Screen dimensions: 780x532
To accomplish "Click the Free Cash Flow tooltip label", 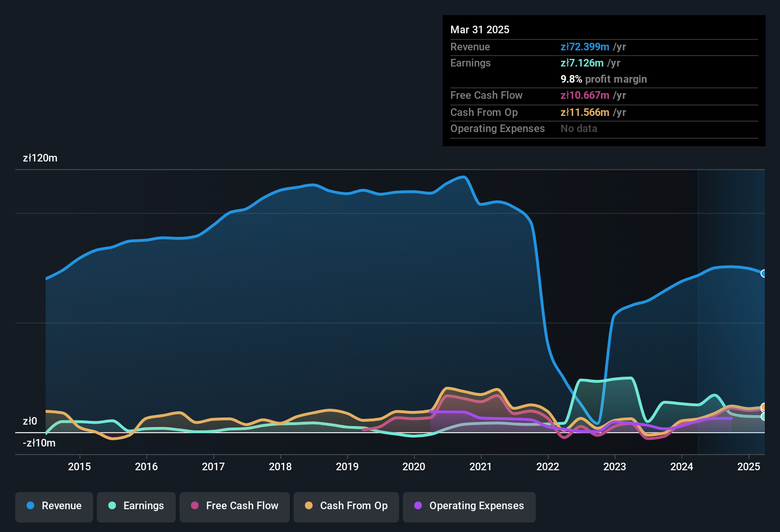I will [486, 95].
